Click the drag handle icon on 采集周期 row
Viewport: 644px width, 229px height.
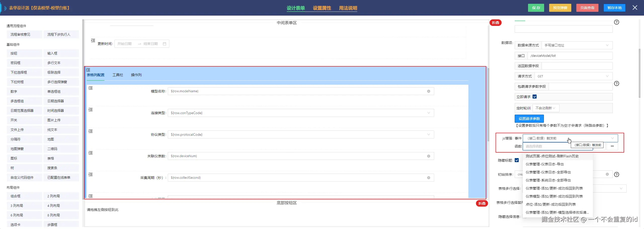coord(91,174)
